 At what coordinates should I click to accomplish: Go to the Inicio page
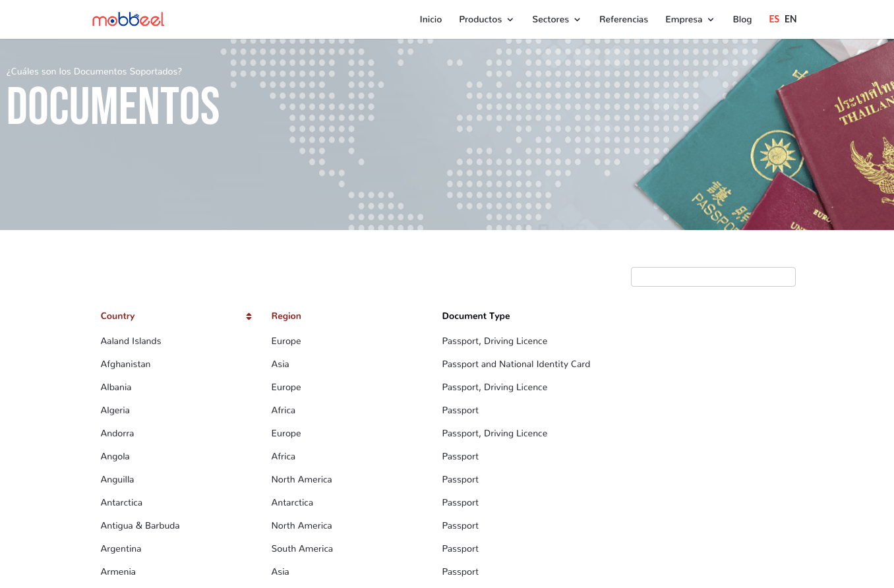(x=431, y=20)
